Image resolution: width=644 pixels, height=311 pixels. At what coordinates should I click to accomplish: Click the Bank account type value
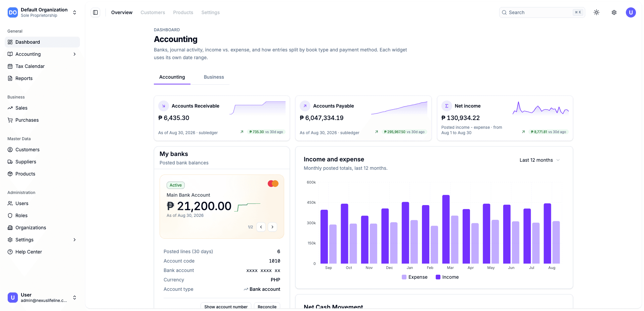[x=262, y=289]
